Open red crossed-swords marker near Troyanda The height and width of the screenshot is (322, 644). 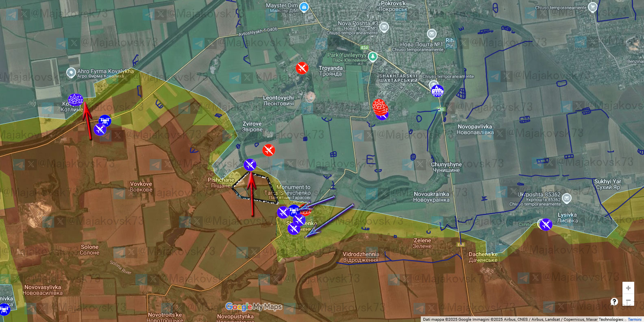coord(302,68)
